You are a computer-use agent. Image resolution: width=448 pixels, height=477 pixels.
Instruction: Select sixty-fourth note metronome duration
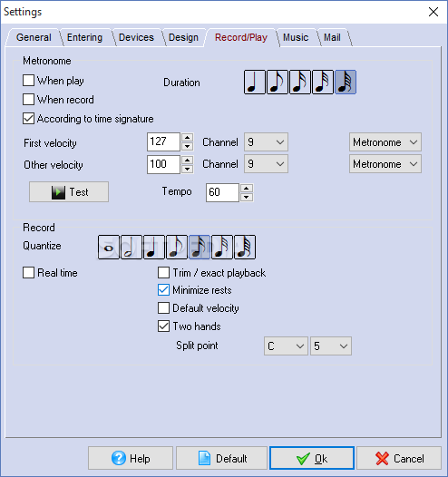(x=346, y=83)
